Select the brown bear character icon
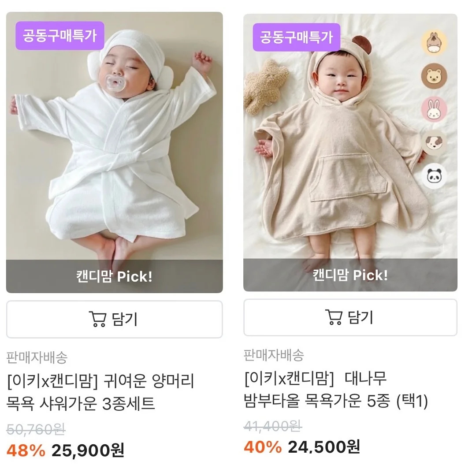The width and height of the screenshot is (476, 476). point(434,76)
